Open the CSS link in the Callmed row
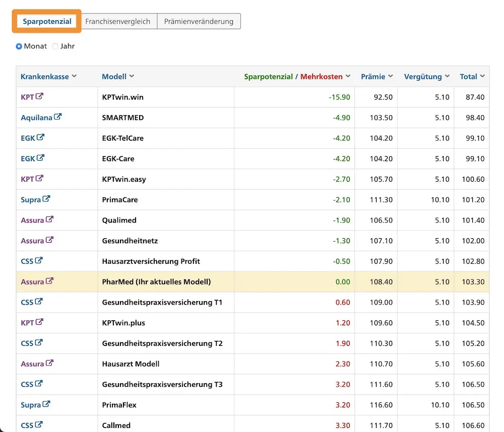 click(27, 425)
